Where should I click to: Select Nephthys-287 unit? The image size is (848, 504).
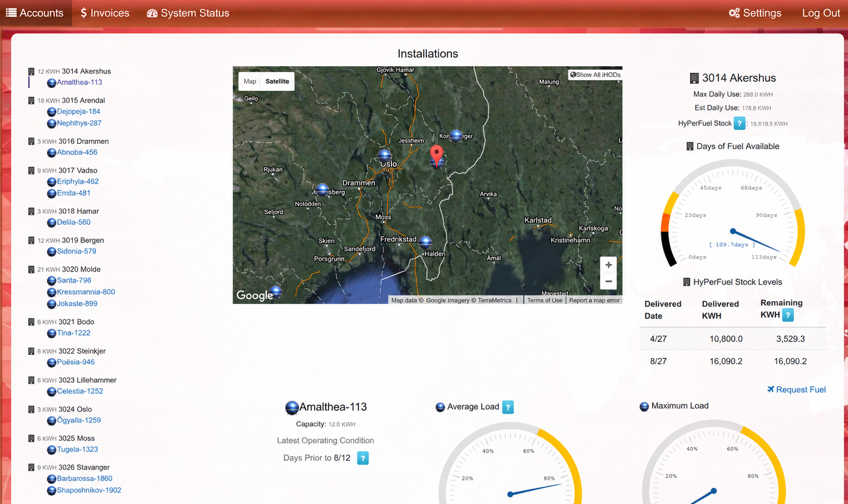(79, 123)
